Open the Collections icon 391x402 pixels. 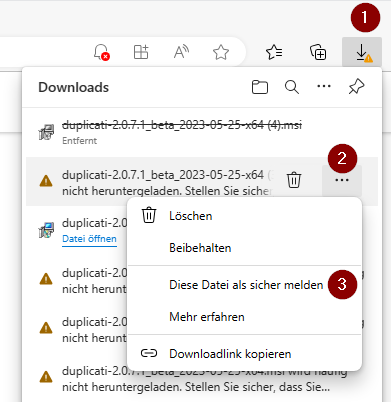[x=318, y=52]
